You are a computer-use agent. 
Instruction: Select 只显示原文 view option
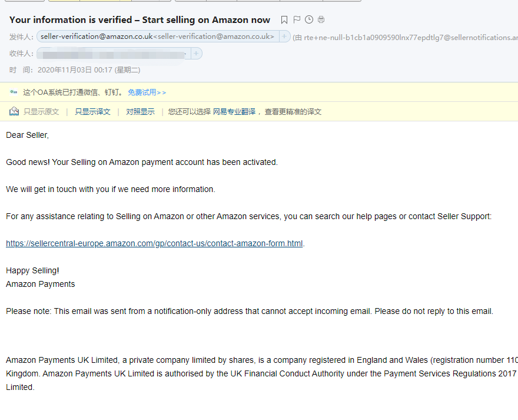[41, 111]
